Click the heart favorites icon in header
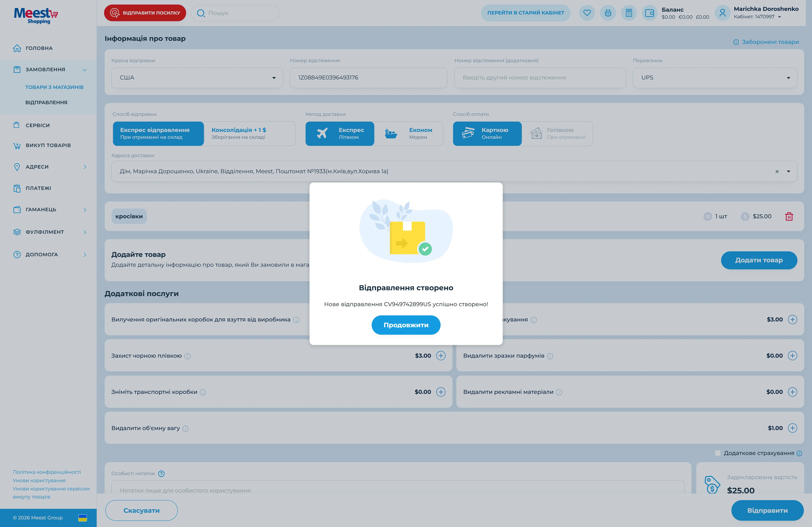The width and height of the screenshot is (812, 527). point(587,13)
